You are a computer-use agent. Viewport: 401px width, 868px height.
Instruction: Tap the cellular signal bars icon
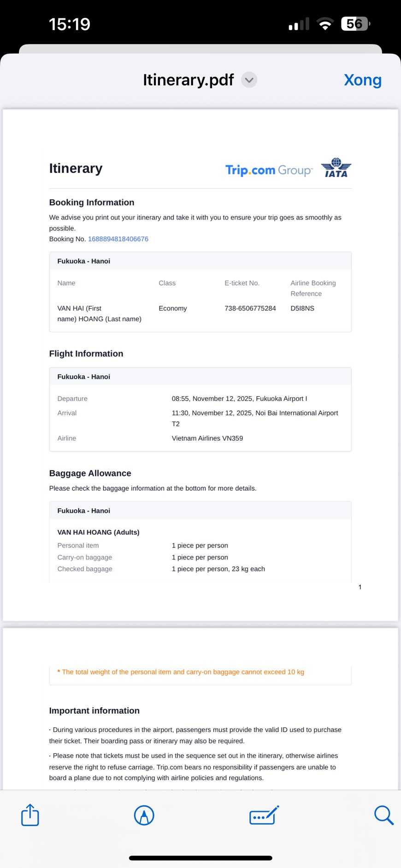(299, 24)
